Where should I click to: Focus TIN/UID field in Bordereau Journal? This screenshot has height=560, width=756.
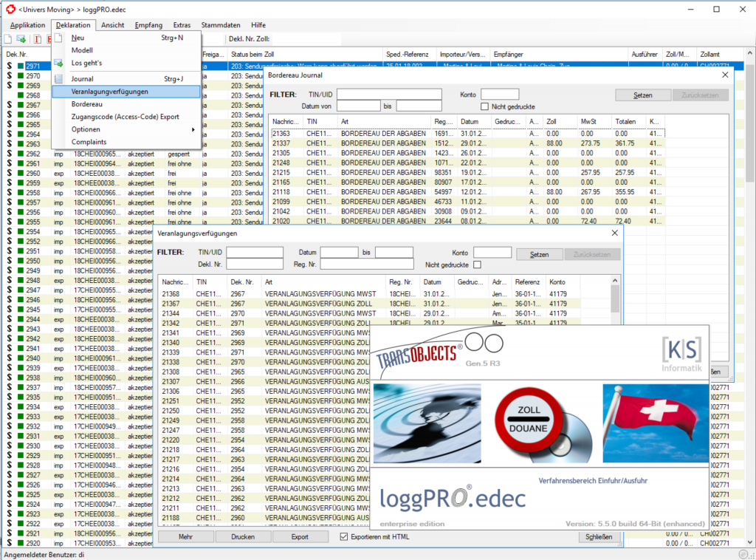389,94
